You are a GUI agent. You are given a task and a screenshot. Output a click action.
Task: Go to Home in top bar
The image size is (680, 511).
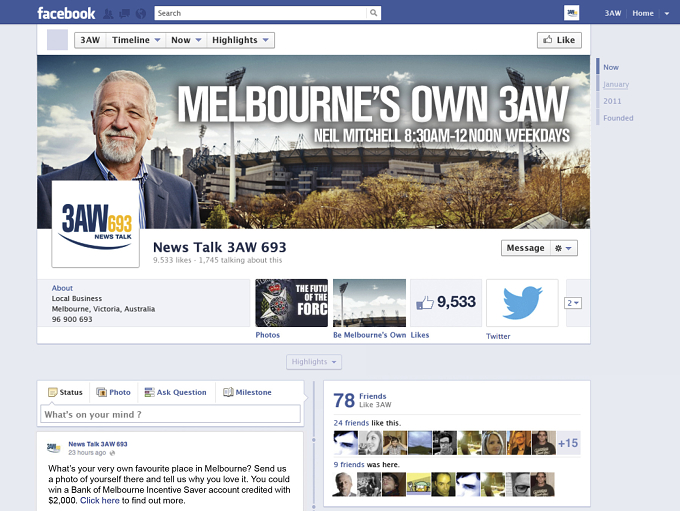pyautogui.click(x=643, y=13)
